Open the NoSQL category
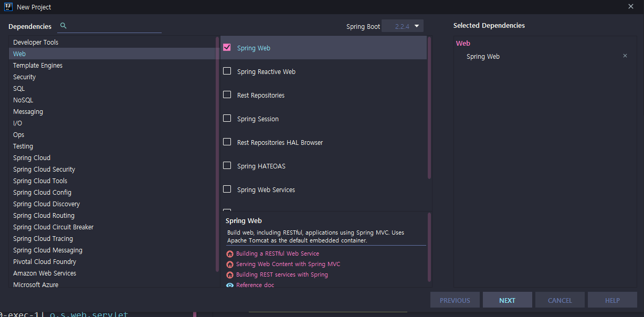The height and width of the screenshot is (317, 644). pos(112,100)
